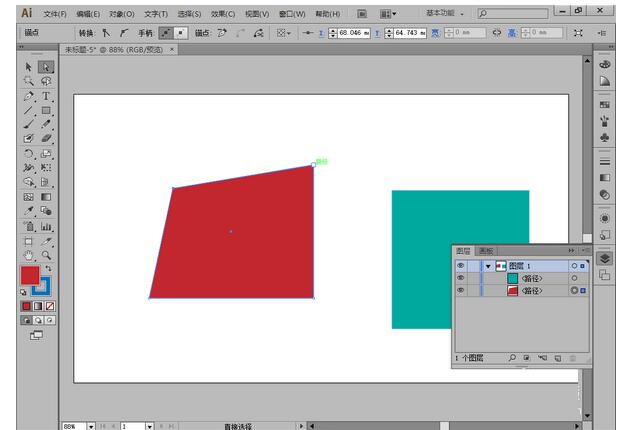The height and width of the screenshot is (430, 619).
Task: Hide the red path layer
Action: point(461,290)
